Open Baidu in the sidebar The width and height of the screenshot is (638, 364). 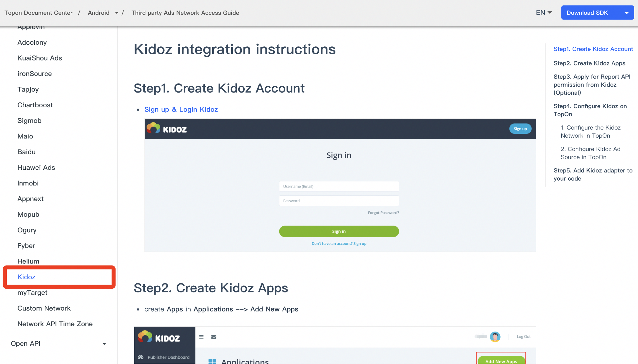26,152
